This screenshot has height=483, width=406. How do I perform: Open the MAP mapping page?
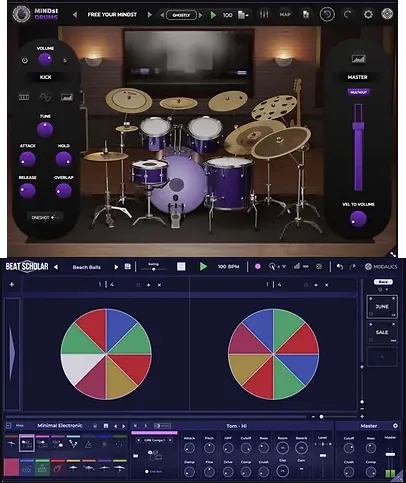point(285,15)
